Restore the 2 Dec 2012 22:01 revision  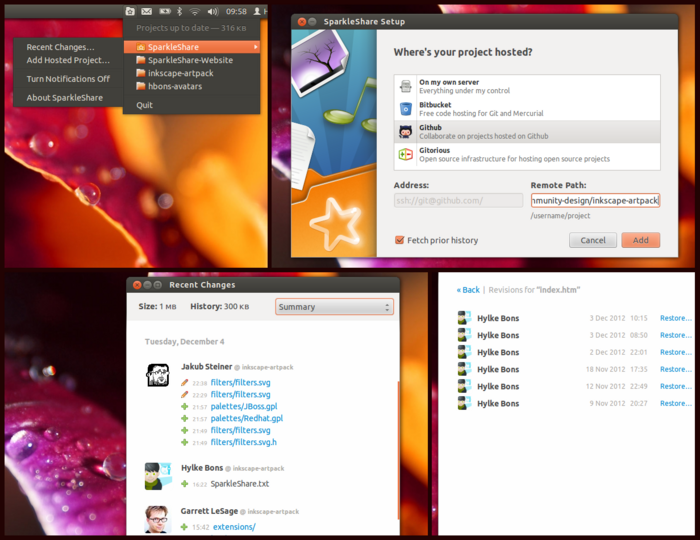(676, 352)
